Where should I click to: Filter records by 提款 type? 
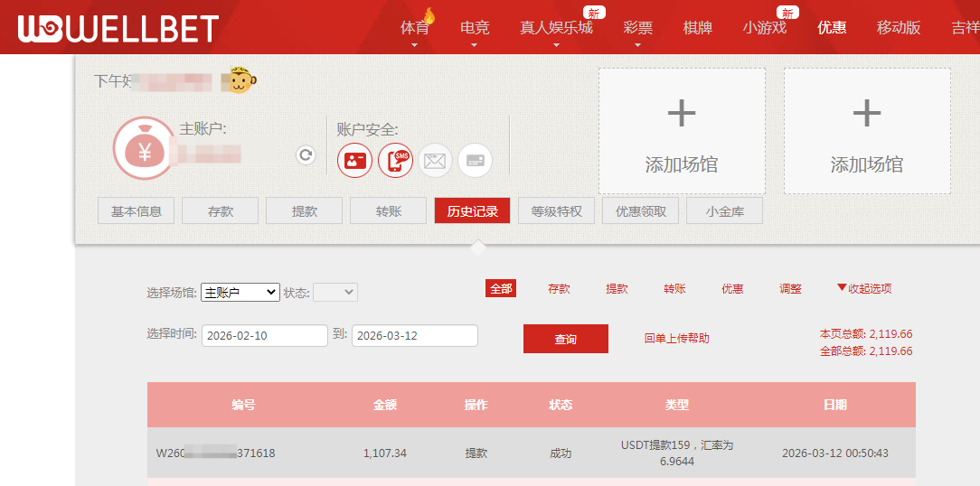pos(617,289)
